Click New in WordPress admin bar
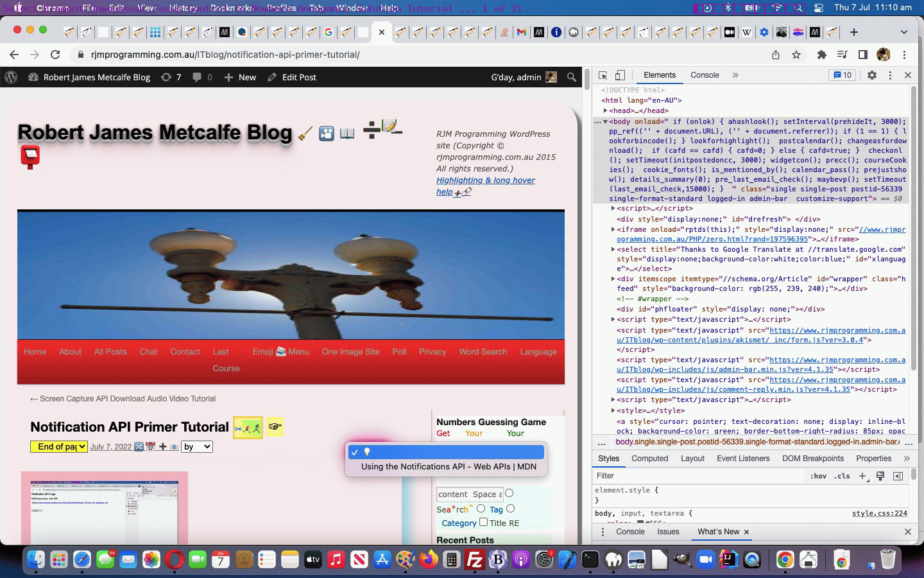The height and width of the screenshot is (578, 924). 240,77
